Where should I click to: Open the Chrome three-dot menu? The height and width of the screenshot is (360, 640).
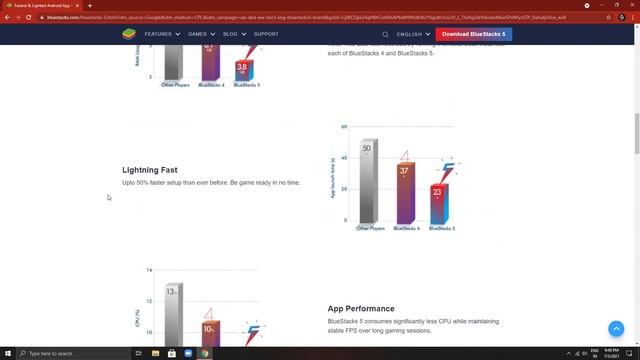click(633, 18)
